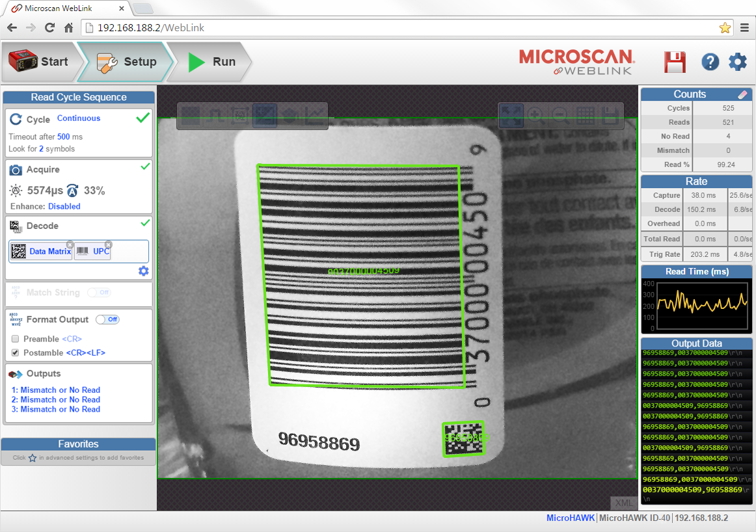This screenshot has height=532, width=756.
Task: Change the look for 2 symbols value
Action: 42,149
